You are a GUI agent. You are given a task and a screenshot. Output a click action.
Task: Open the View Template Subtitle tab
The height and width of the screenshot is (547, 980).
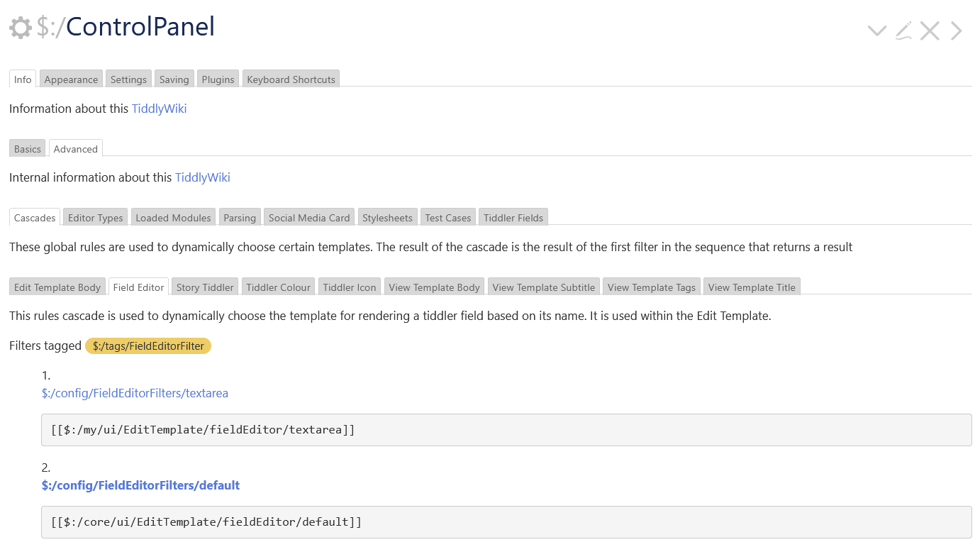[x=544, y=287]
